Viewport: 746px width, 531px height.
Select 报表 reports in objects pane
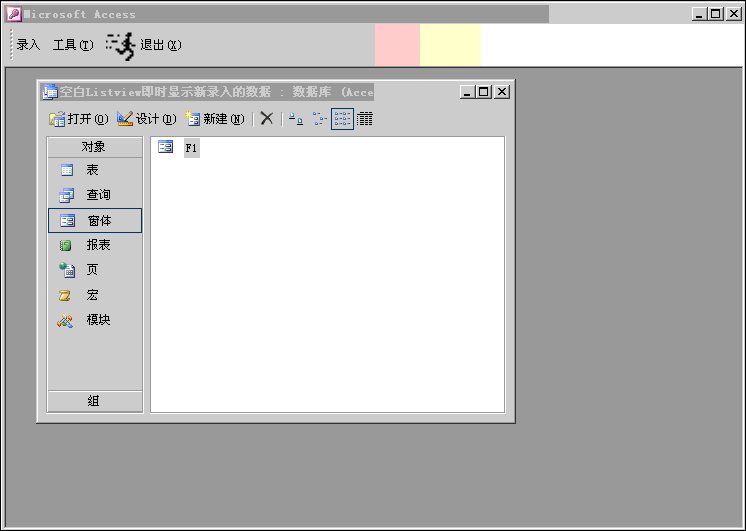pos(95,245)
